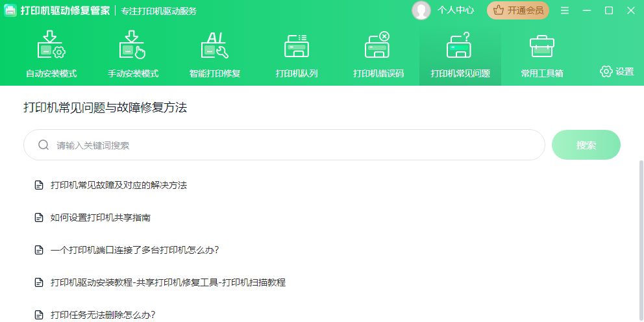
Task: Open 如何设置打印机共享指南 article
Action: [101, 217]
